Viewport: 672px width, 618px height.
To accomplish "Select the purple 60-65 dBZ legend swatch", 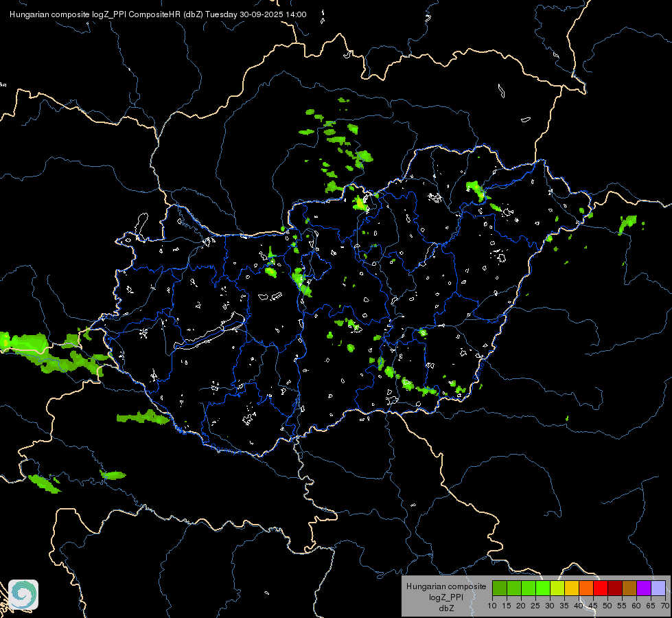I will [644, 588].
